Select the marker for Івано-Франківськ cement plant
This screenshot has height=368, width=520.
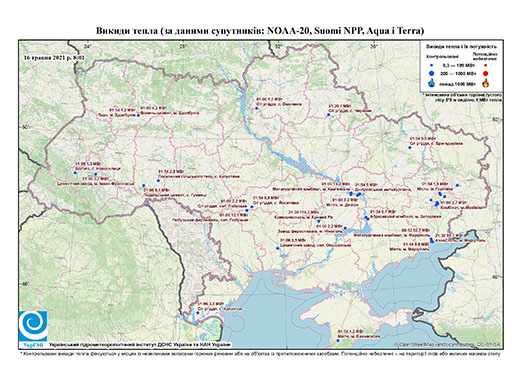coord(96,174)
